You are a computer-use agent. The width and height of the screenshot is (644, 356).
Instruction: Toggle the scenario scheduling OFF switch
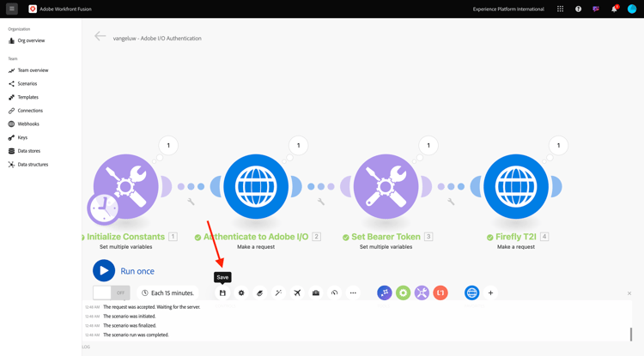point(112,293)
